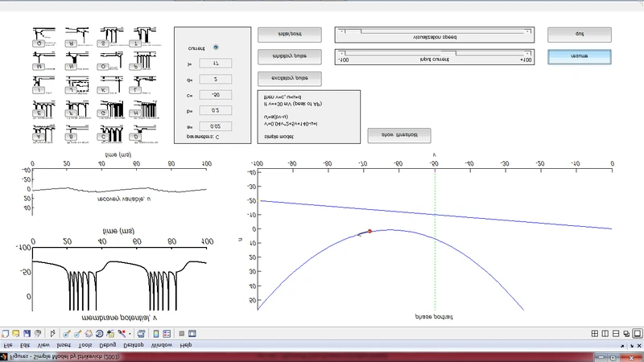Select the Zoom In tool
Image resolution: width=644 pixels, height=362 pixels.
click(x=67, y=333)
